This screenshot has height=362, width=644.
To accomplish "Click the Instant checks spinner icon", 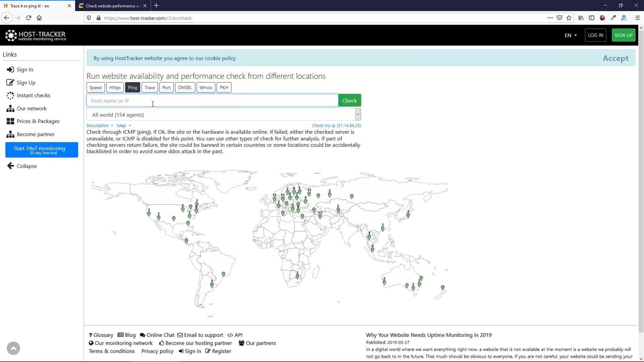I will tap(10, 96).
